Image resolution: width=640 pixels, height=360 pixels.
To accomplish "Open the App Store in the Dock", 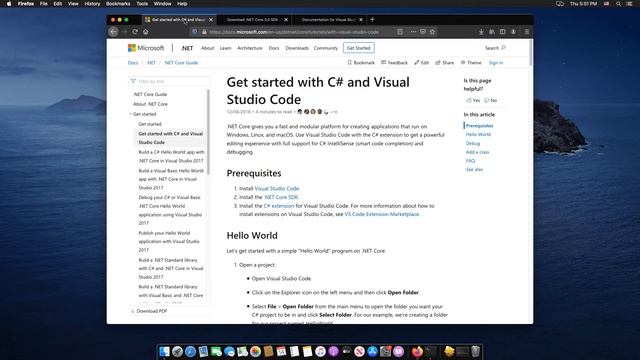I will pos(372,351).
